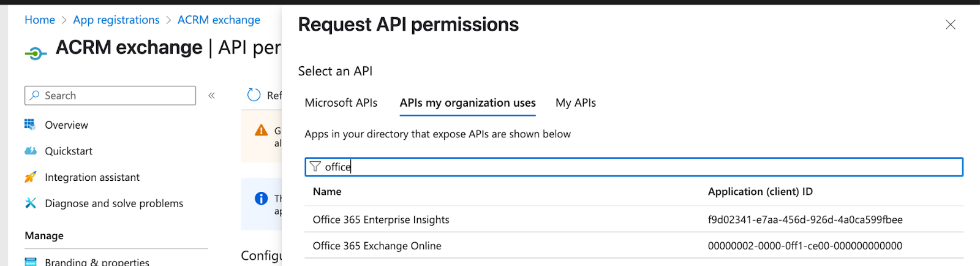
Task: Click the Overview grid icon
Action: coord(30,124)
